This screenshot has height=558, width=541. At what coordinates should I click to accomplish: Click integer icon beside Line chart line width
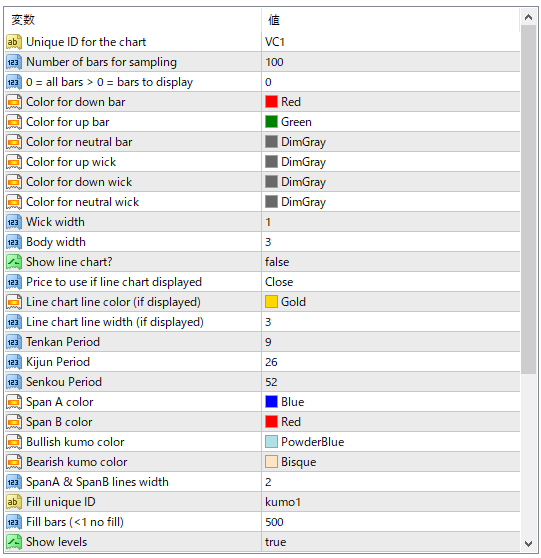click(x=14, y=322)
